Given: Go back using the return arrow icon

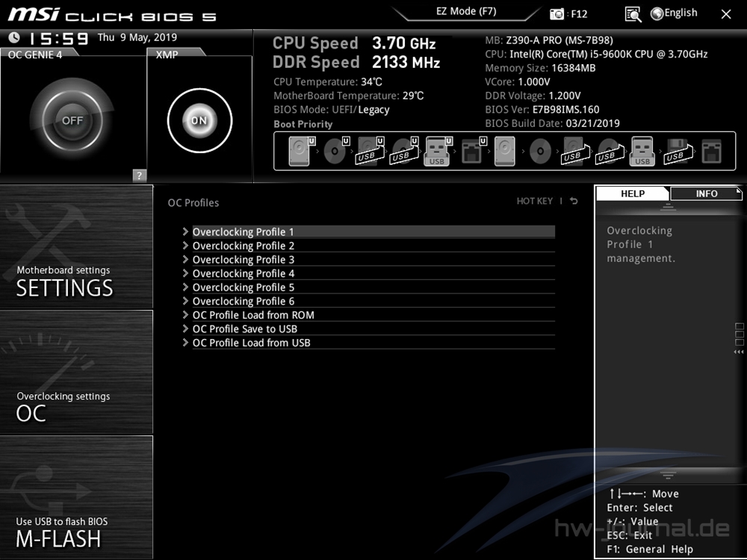Looking at the screenshot, I should click(574, 201).
